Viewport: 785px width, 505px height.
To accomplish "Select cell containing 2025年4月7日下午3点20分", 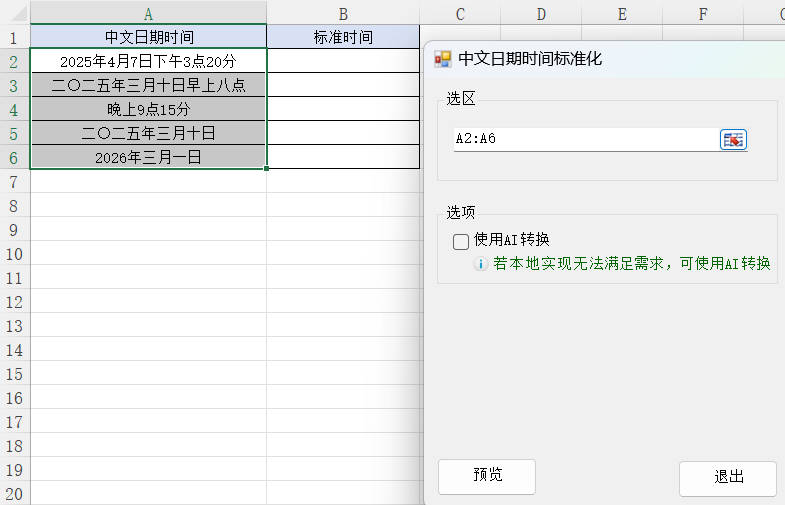I will (148, 61).
